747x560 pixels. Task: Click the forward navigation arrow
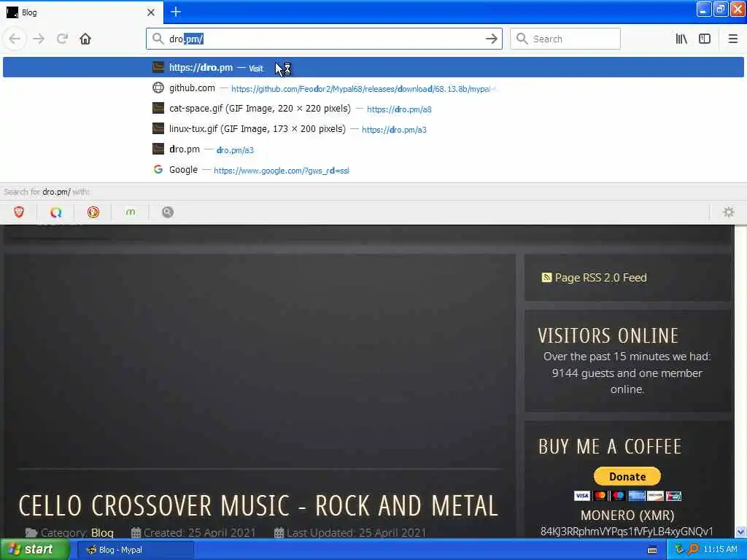click(x=39, y=39)
